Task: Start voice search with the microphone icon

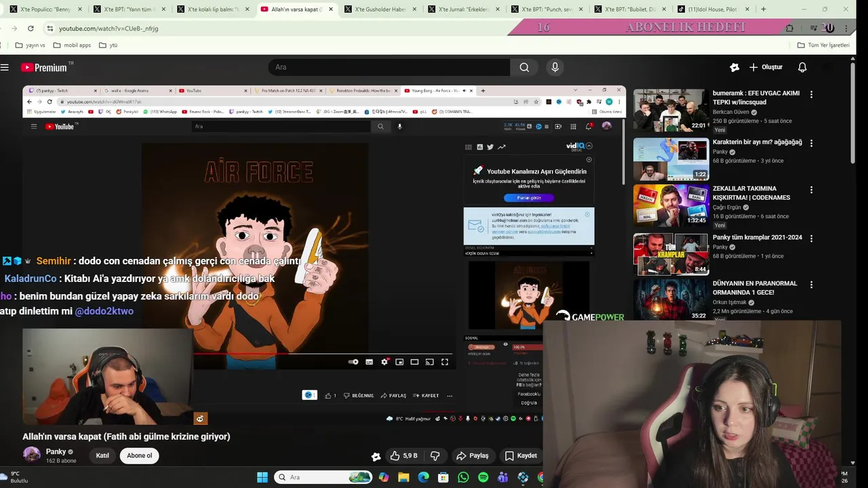Action: tap(555, 67)
